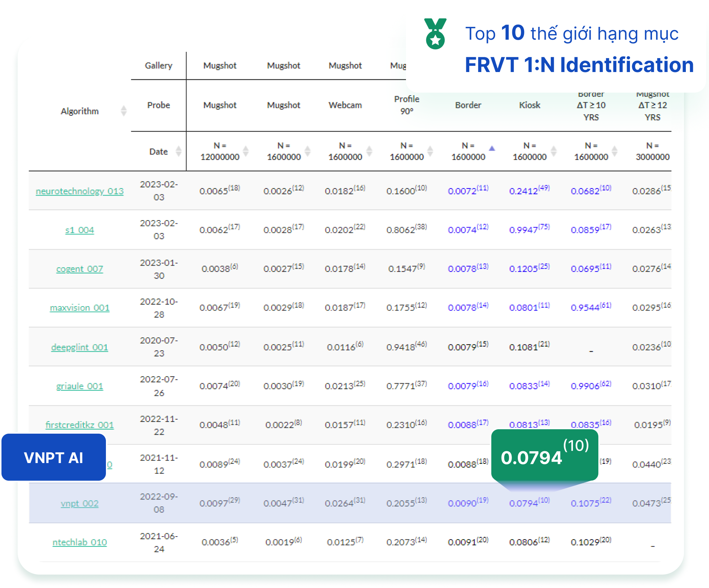
Task: Click ntechlab_010 value 0.0019
Action: pos(284,542)
